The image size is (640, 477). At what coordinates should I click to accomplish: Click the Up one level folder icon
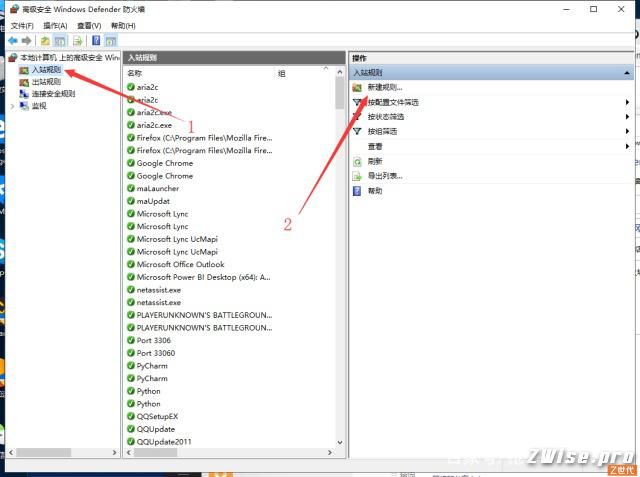tap(45, 40)
